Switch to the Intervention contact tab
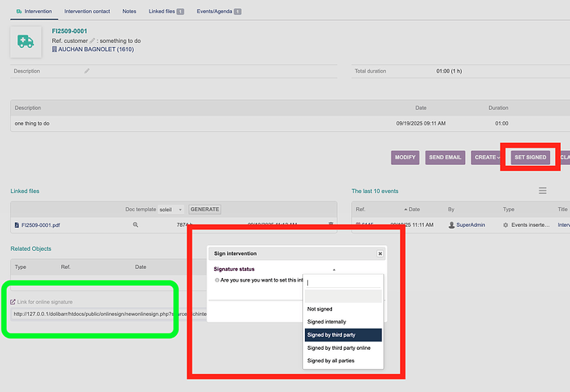570x392 pixels. 88,12
